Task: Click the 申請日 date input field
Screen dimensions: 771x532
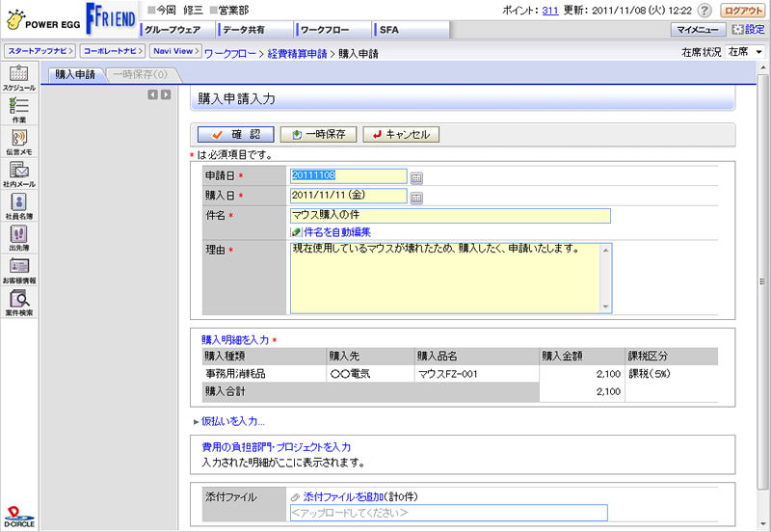Action: (x=348, y=175)
